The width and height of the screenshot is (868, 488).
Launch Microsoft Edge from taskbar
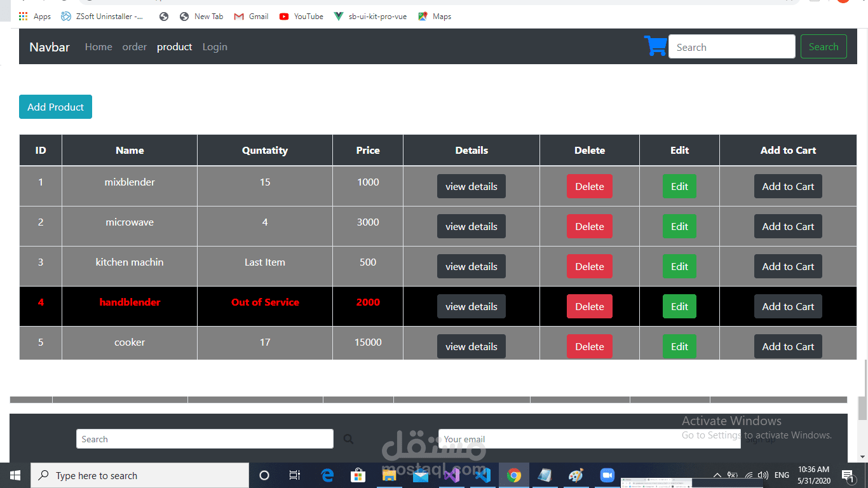[327, 475]
